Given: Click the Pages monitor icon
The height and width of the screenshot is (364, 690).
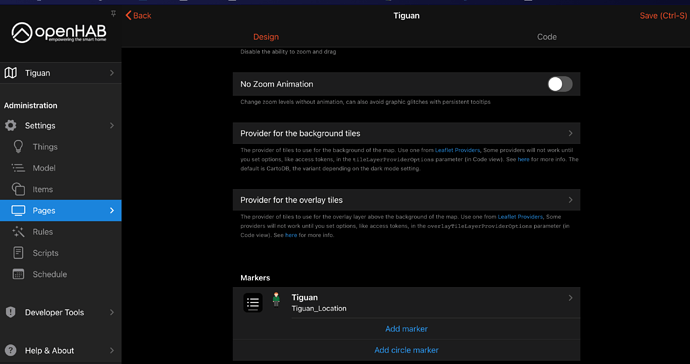Looking at the screenshot, I should point(18,210).
